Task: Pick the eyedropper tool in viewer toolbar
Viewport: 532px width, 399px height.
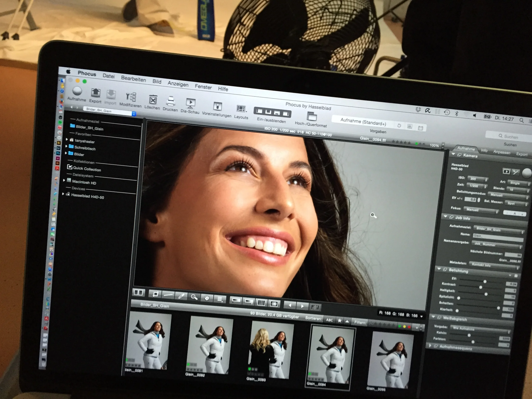Action: (181, 296)
